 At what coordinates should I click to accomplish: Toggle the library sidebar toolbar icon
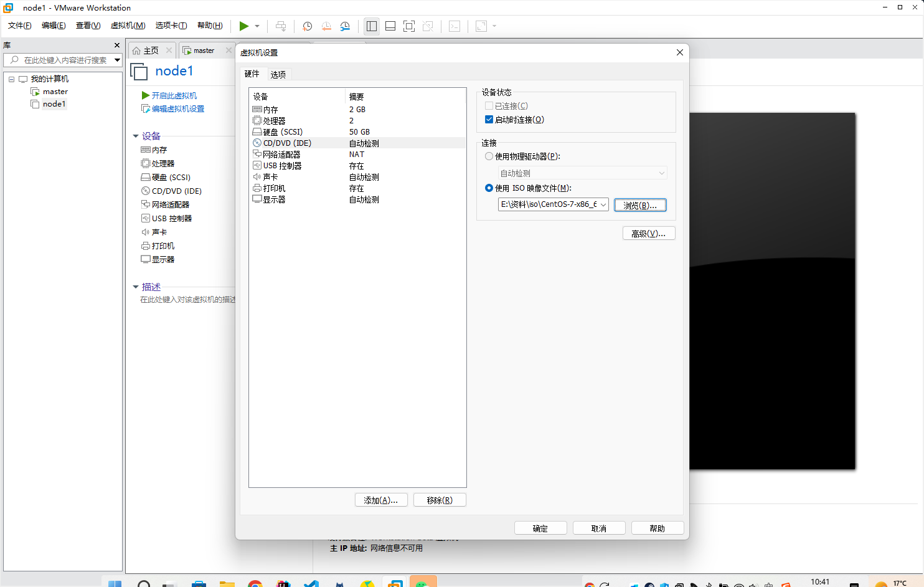coord(372,26)
